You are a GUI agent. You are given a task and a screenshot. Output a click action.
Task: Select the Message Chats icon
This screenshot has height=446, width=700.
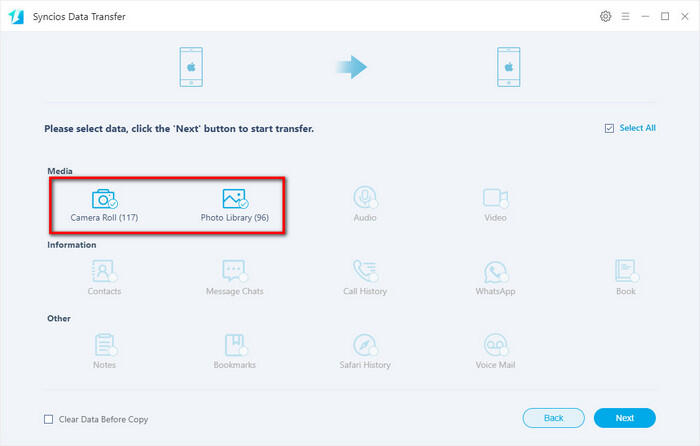pyautogui.click(x=234, y=272)
